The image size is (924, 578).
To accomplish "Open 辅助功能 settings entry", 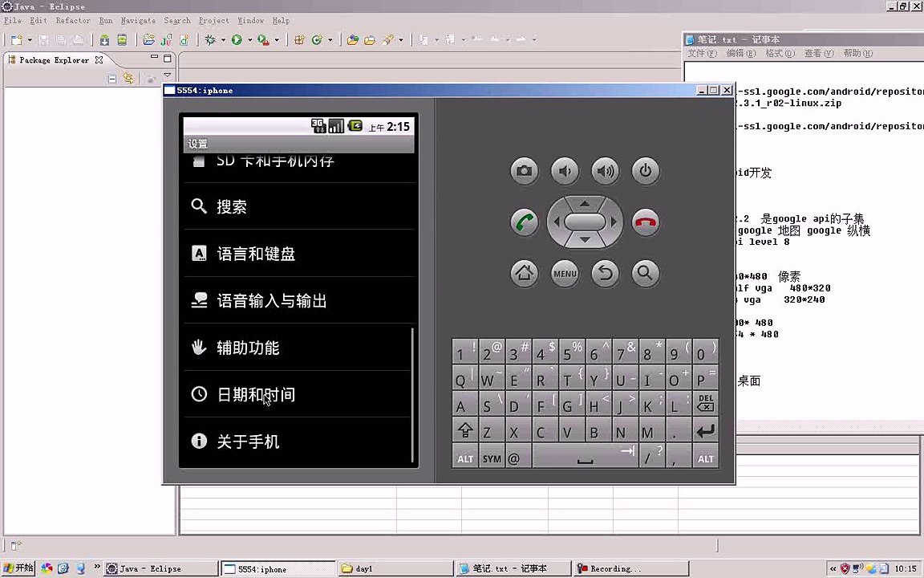I will (x=298, y=348).
